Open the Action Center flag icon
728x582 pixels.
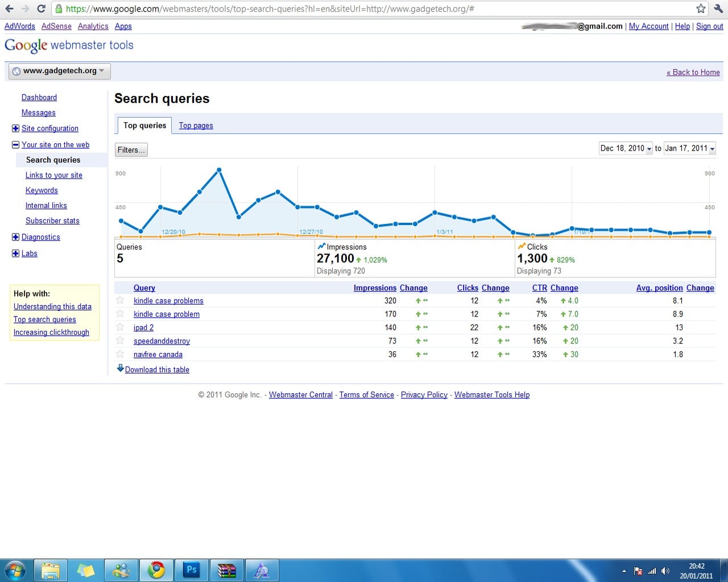638,571
